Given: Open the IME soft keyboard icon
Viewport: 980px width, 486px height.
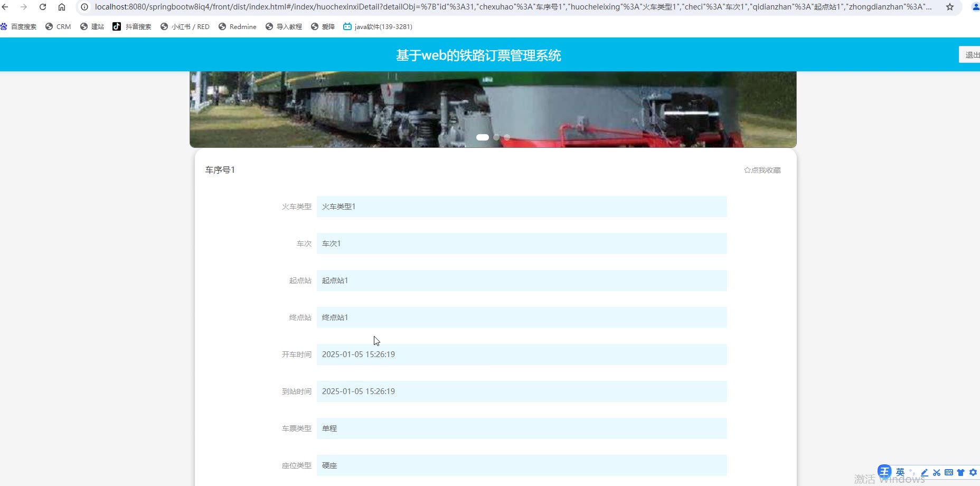Looking at the screenshot, I should tap(949, 472).
